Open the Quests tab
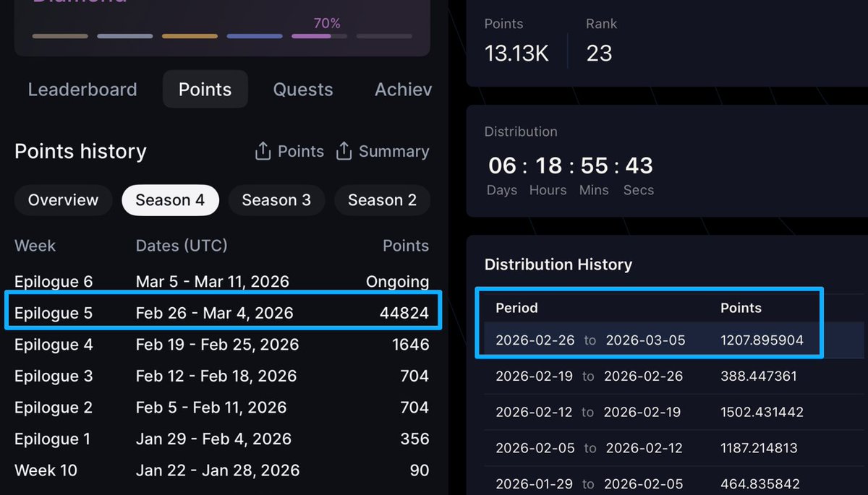Image resolution: width=868 pixels, height=495 pixels. [303, 90]
